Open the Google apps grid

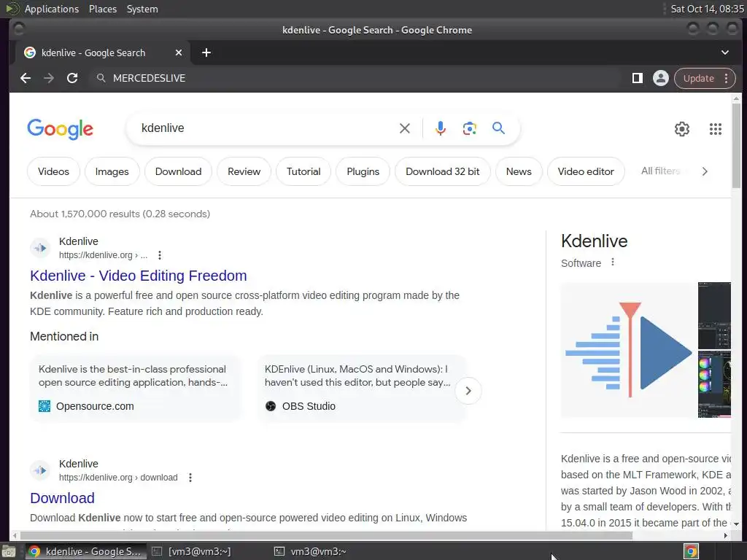point(716,129)
